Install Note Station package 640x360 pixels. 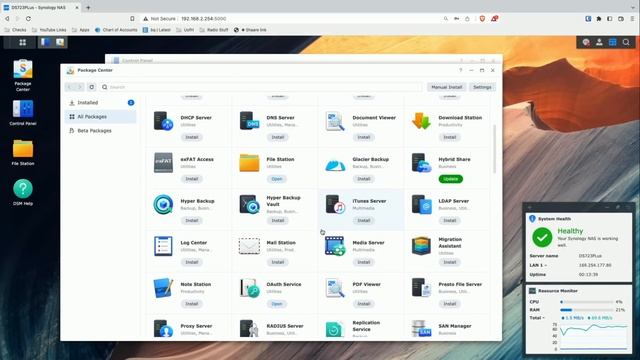[x=192, y=304]
